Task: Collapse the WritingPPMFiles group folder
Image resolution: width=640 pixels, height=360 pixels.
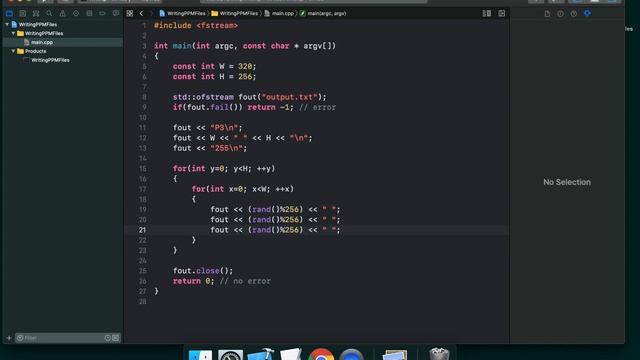Action: tap(13, 33)
